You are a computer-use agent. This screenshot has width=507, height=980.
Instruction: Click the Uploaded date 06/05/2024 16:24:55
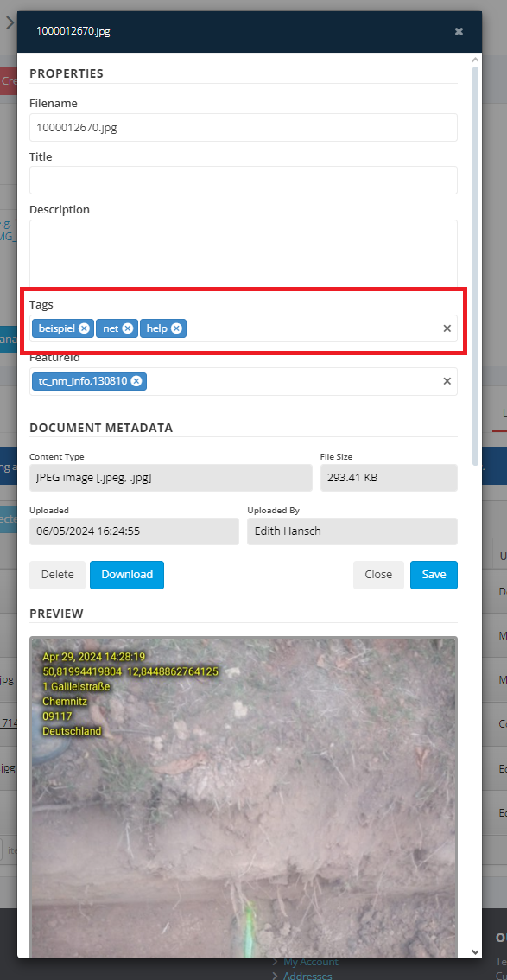134,531
